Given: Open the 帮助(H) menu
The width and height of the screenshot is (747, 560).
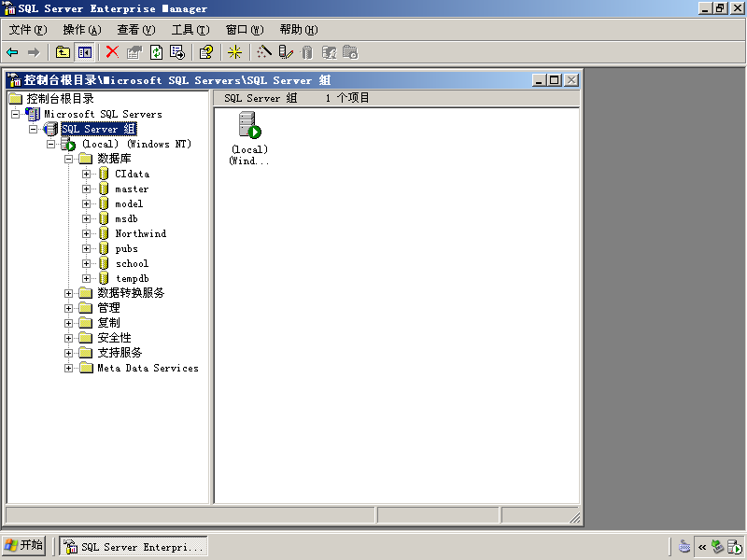Looking at the screenshot, I should (299, 30).
